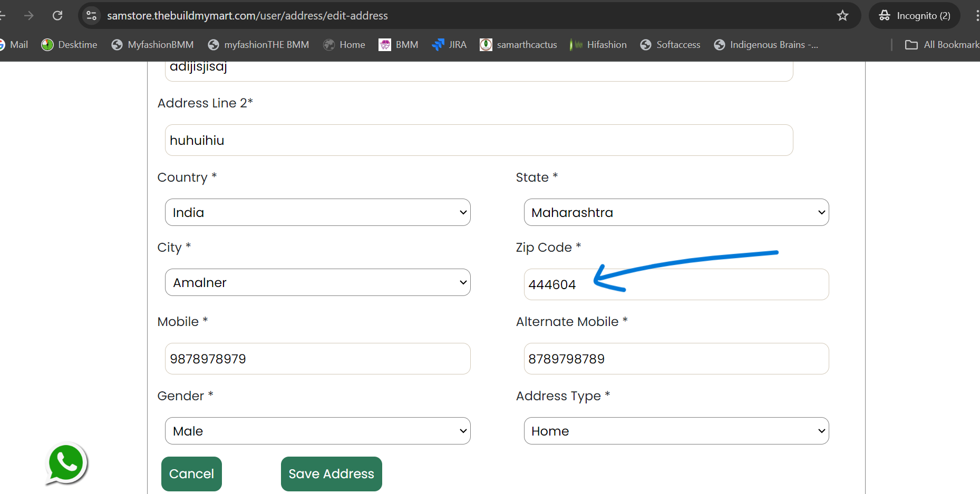This screenshot has height=494, width=980.
Task: Click the Zip Code label
Action: (548, 248)
